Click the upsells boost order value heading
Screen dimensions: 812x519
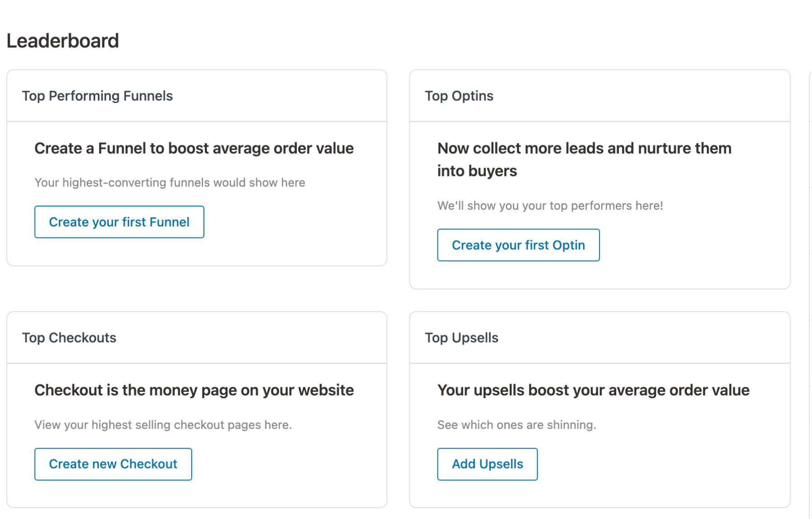(x=593, y=390)
